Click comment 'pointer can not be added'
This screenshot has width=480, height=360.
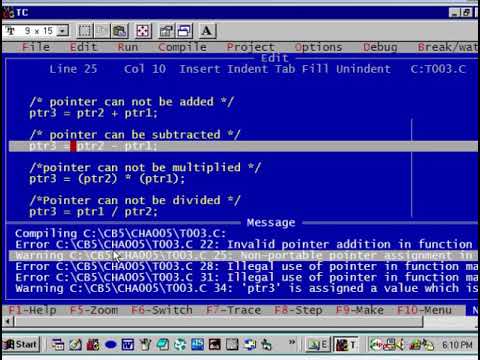pyautogui.click(x=132, y=102)
